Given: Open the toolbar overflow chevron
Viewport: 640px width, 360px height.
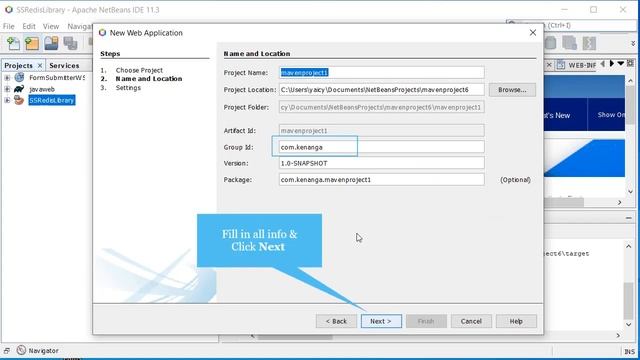Looking at the screenshot, I should 633,43.
